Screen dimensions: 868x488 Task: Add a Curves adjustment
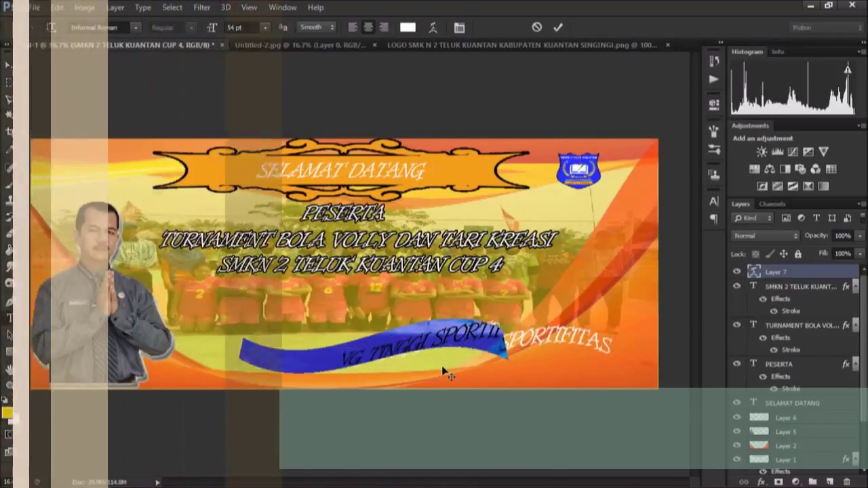(793, 152)
